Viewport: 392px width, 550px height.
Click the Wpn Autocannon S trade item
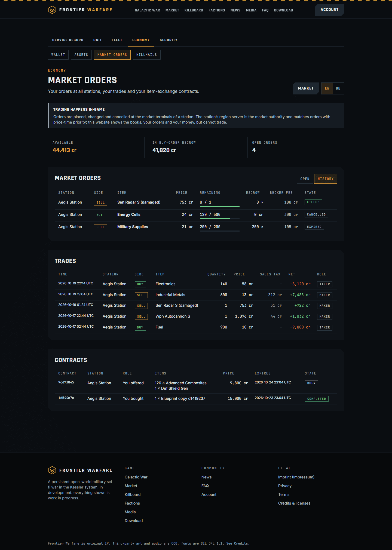[x=173, y=316]
